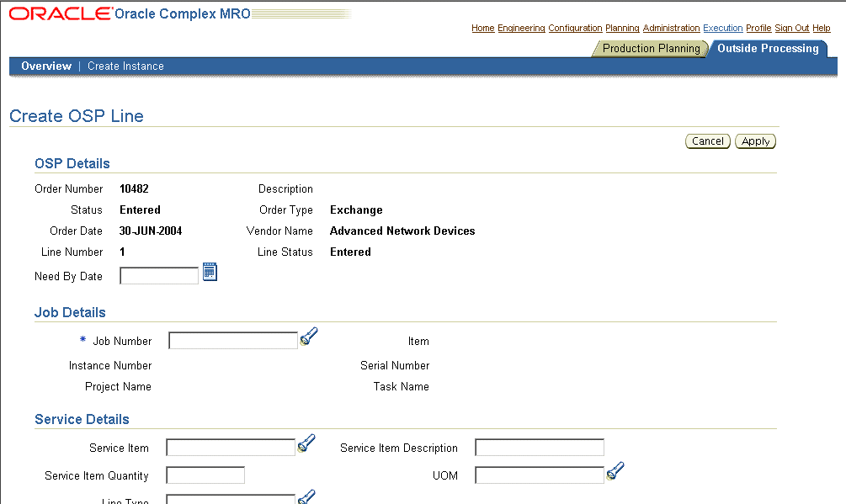Open the UOM search flashlight icon
Screen dimensions: 846x504
pyautogui.click(x=615, y=471)
